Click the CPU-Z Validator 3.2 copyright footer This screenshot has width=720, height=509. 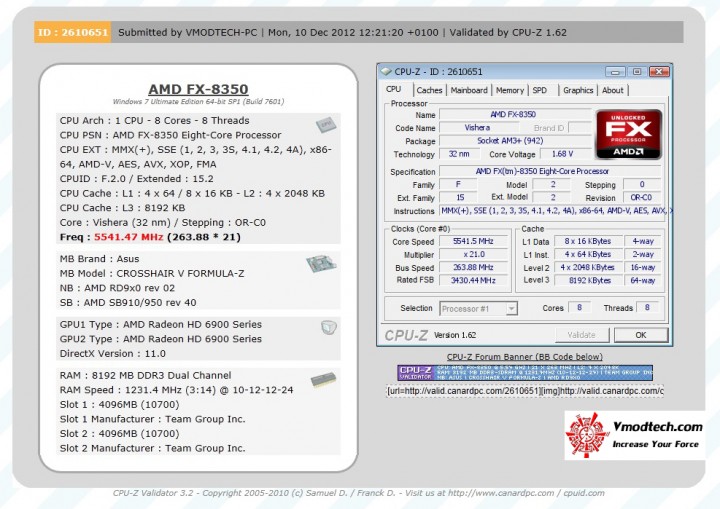[359, 493]
